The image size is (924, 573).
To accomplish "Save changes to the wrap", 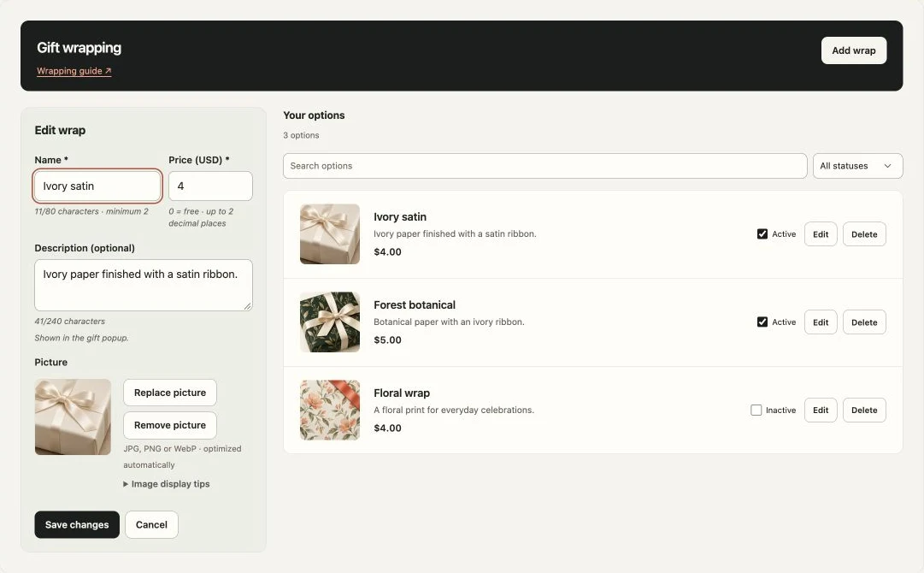I will (x=77, y=524).
